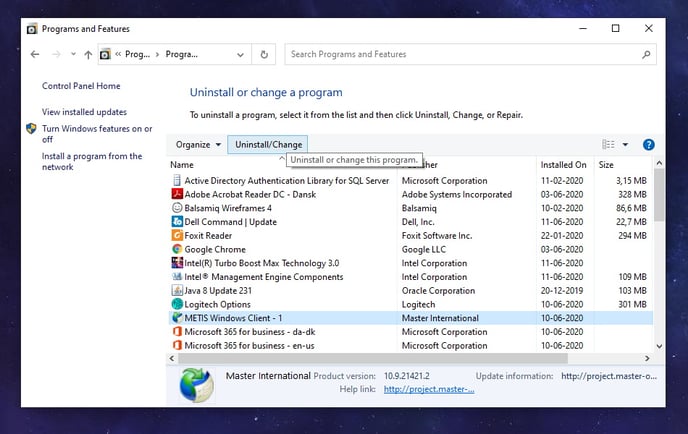The width and height of the screenshot is (688, 434).
Task: Click the Google Chrome icon
Action: (177, 249)
